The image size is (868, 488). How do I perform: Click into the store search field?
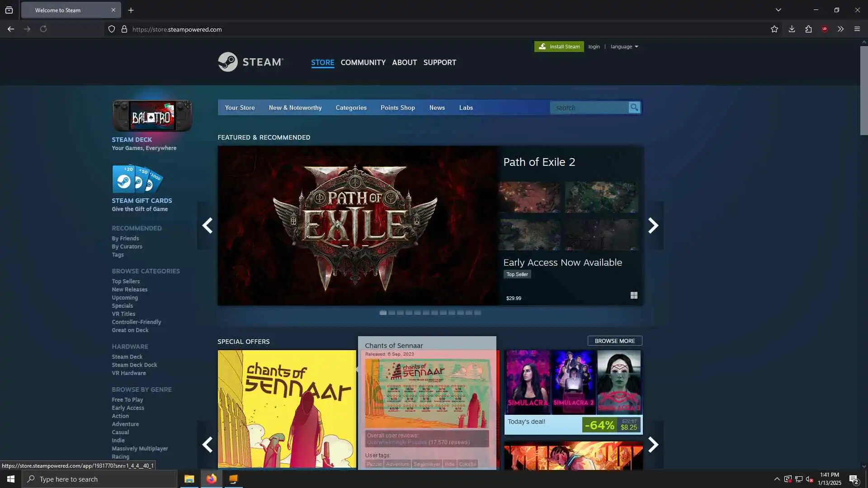(589, 108)
